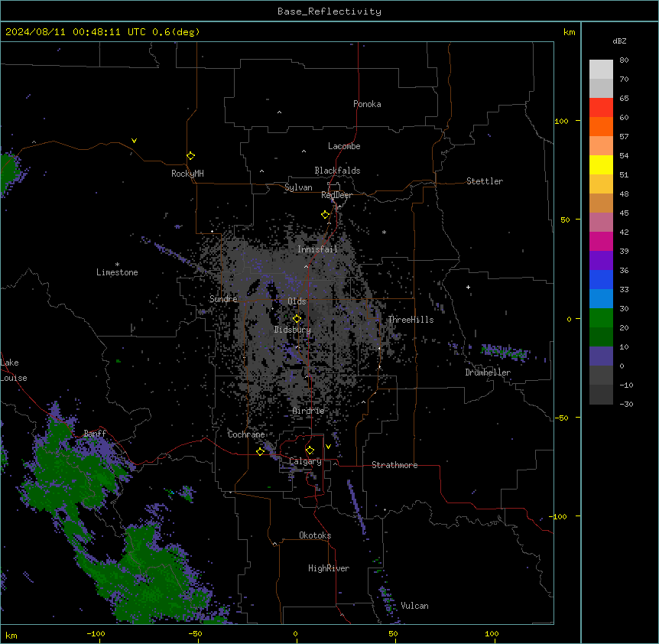Click the Blackfalds city label

(337, 171)
